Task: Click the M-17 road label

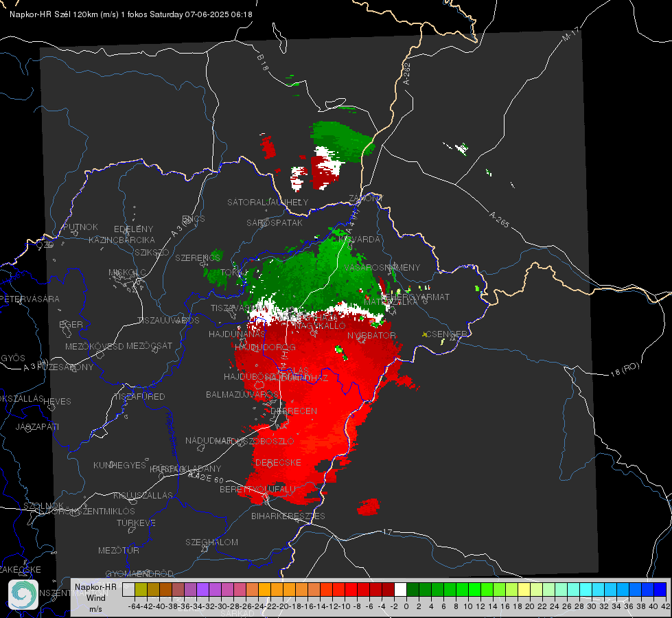Action: (x=570, y=34)
